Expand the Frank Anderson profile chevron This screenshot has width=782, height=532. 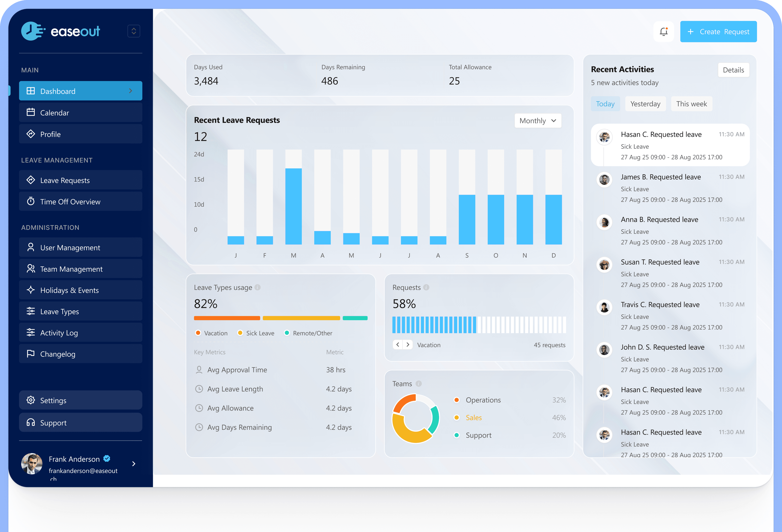tap(134, 463)
